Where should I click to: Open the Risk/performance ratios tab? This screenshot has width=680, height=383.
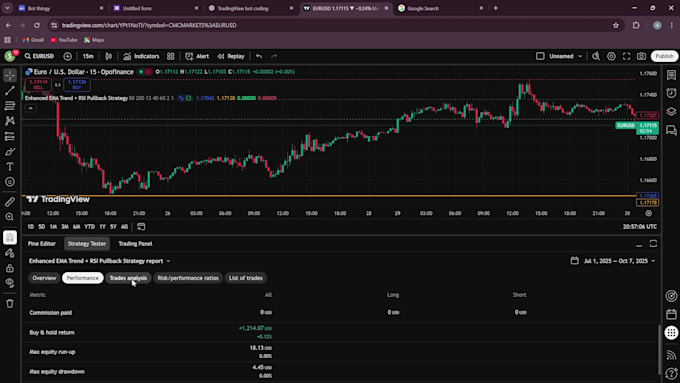pyautogui.click(x=188, y=278)
